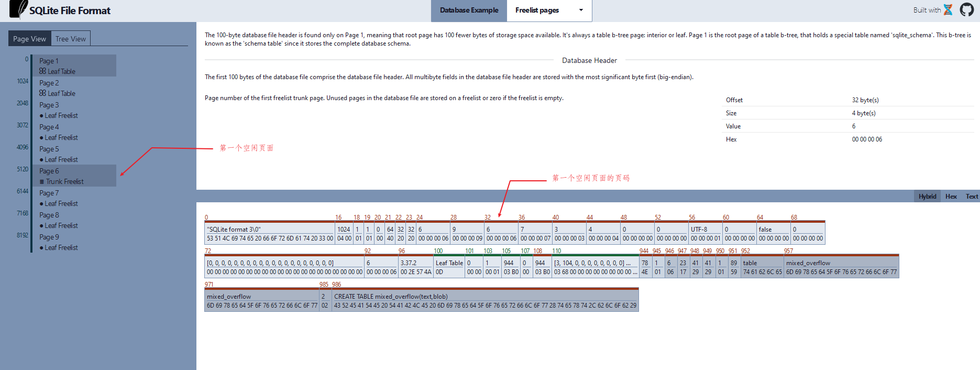Click the Leaf Freelist bullet icon under Page 3
This screenshot has width=980, height=370.
tap(41, 116)
